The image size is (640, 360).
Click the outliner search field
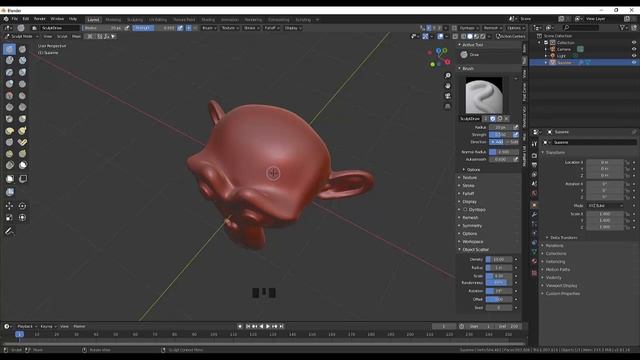(580, 28)
